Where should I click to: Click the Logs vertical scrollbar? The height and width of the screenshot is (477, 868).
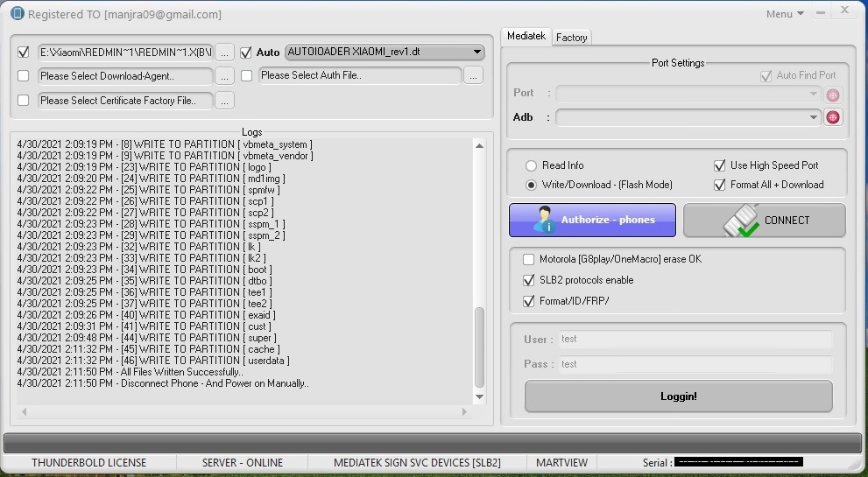tap(479, 347)
